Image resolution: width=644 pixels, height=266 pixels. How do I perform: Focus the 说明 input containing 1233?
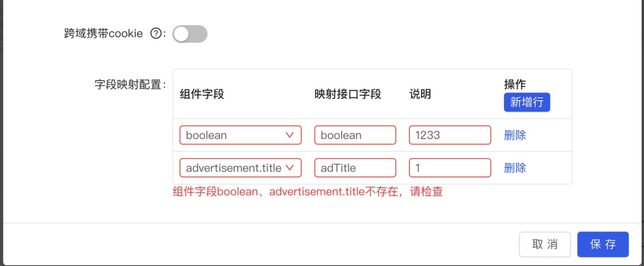[450, 135]
